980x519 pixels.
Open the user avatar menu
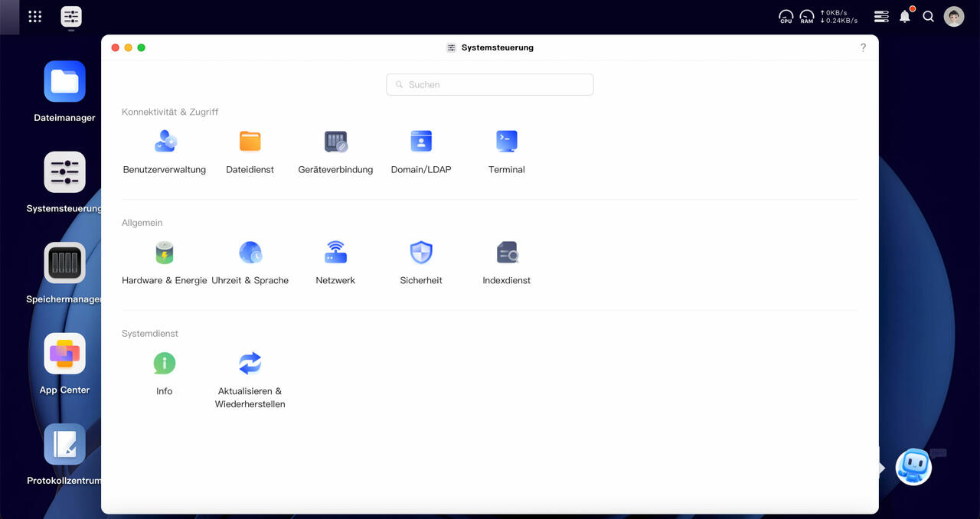click(954, 16)
